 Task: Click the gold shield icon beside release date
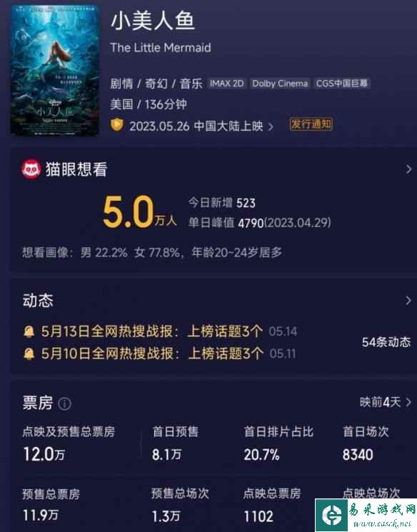[116, 125]
